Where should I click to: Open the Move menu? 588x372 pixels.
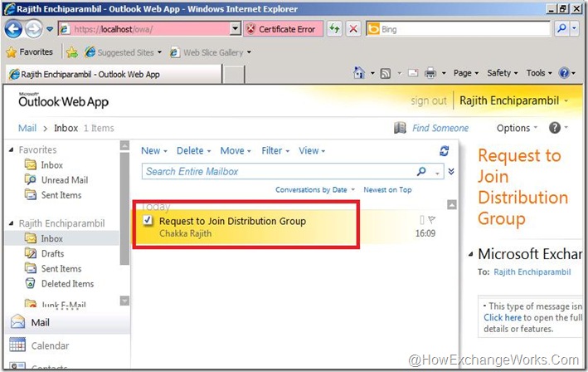236,150
